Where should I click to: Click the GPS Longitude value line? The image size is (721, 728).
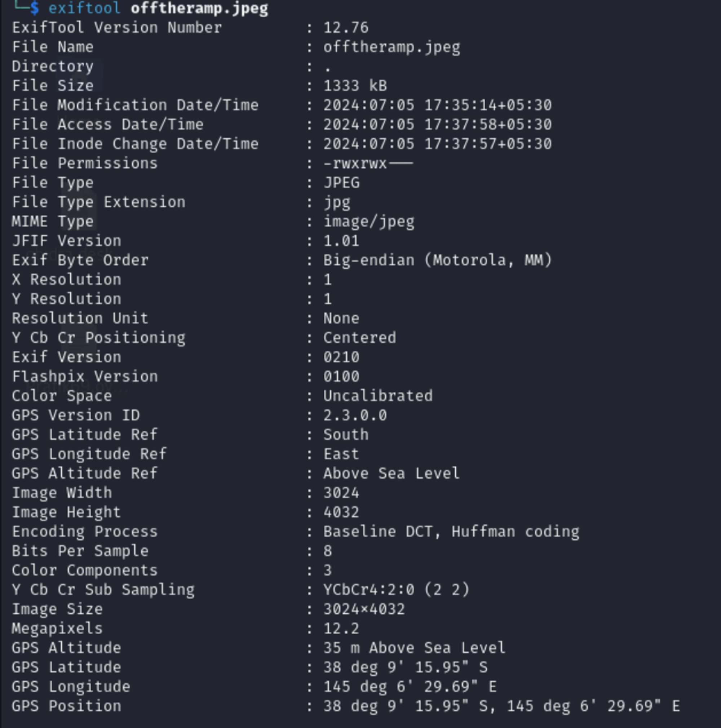(410, 687)
